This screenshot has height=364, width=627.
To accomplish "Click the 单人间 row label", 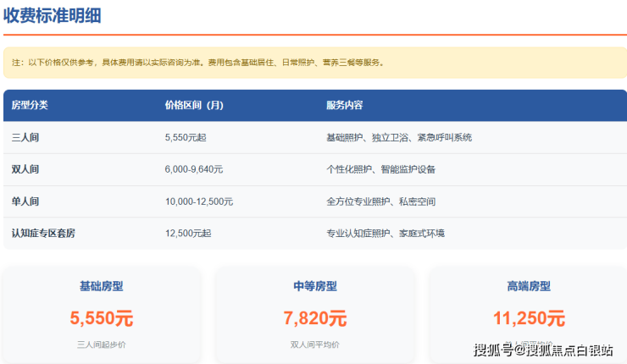I will (x=25, y=201).
